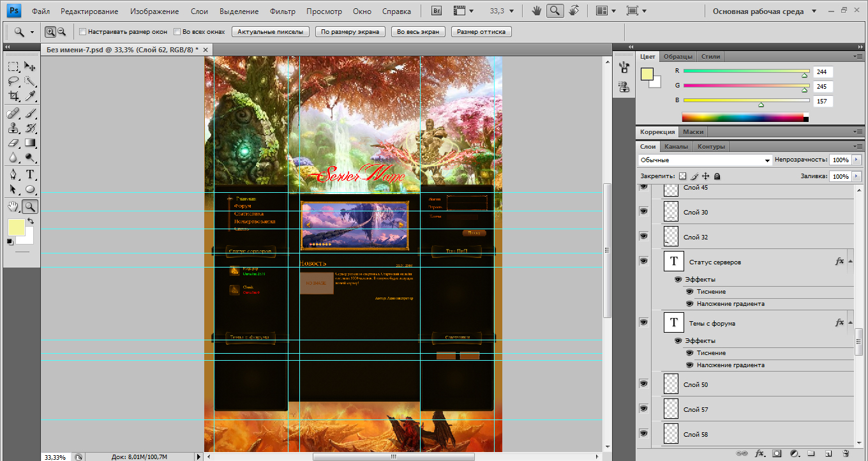The width and height of the screenshot is (868, 461).
Task: Open the 'Файл' menu
Action: (40, 11)
